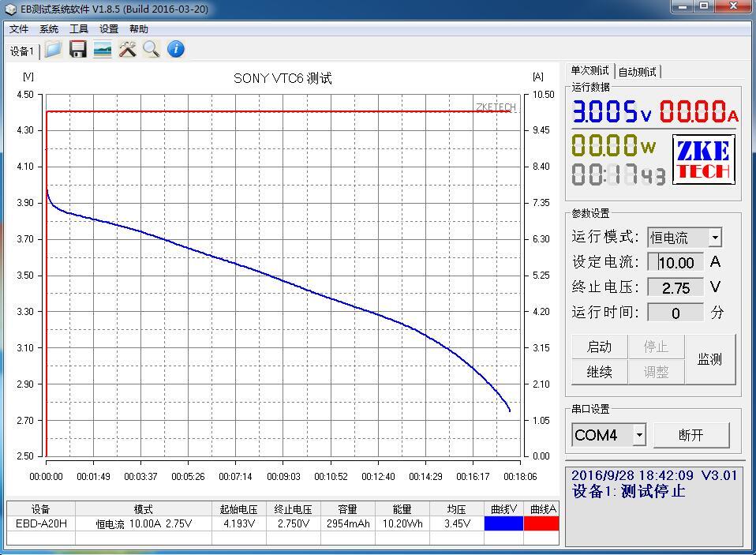Select the 设备1 toolbar tab
The height and width of the screenshot is (555, 756).
pyautogui.click(x=22, y=51)
